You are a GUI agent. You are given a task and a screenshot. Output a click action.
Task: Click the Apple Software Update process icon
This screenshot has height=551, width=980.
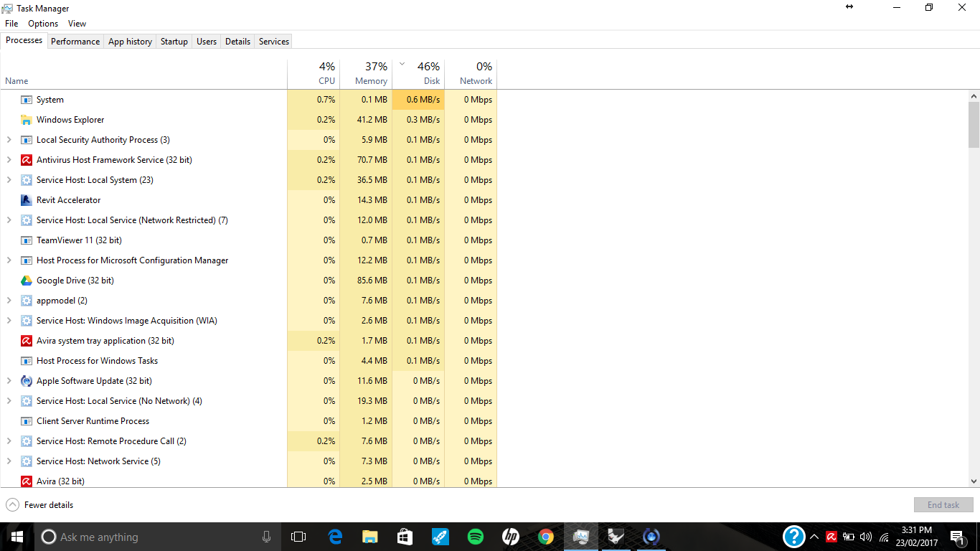click(x=27, y=381)
